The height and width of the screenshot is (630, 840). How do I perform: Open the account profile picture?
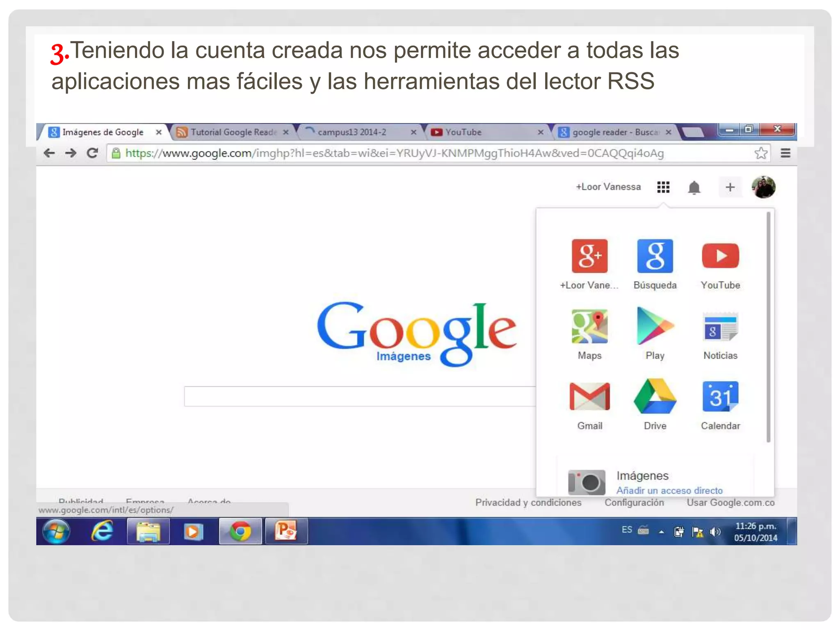pyautogui.click(x=763, y=187)
